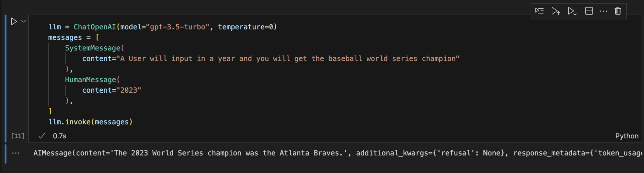Open the More Actions ellipsis in cell toolbar
644x173 pixels.
tap(603, 11)
